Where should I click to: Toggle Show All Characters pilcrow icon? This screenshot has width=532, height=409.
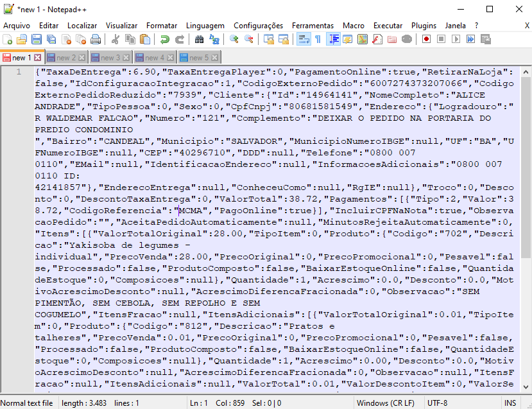click(x=318, y=39)
